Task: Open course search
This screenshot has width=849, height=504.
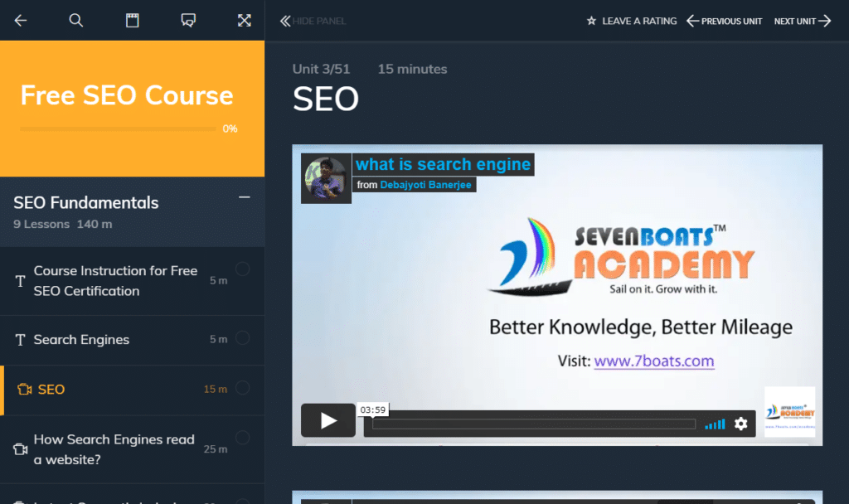Action: pos(75,20)
